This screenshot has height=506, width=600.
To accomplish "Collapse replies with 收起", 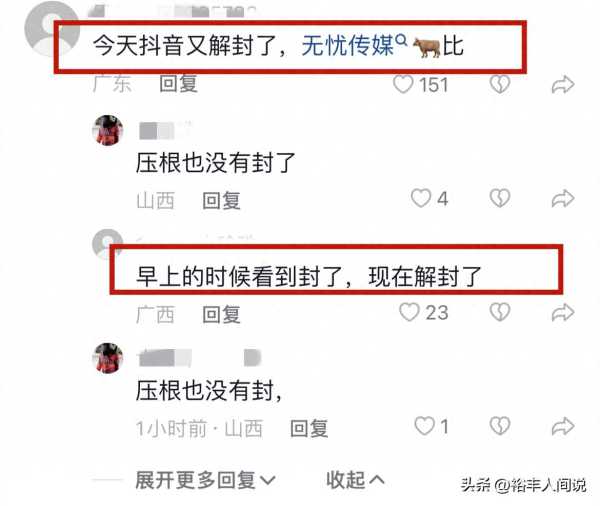I will pyautogui.click(x=355, y=480).
